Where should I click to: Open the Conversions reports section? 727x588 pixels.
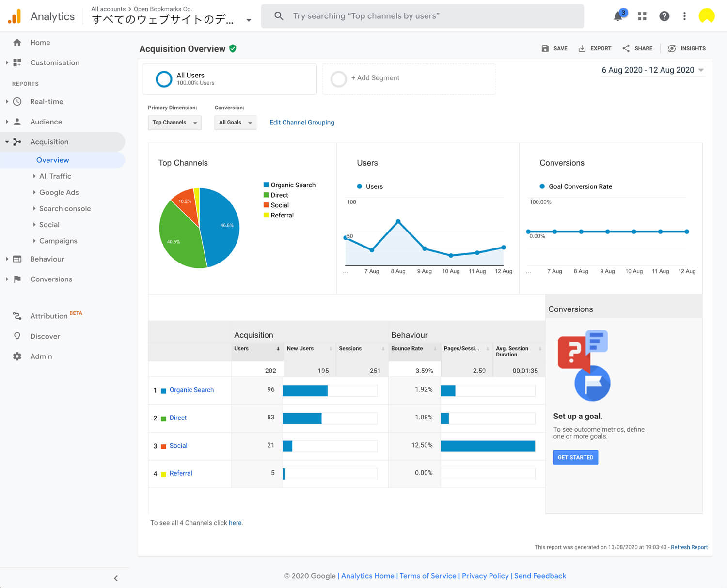(51, 279)
